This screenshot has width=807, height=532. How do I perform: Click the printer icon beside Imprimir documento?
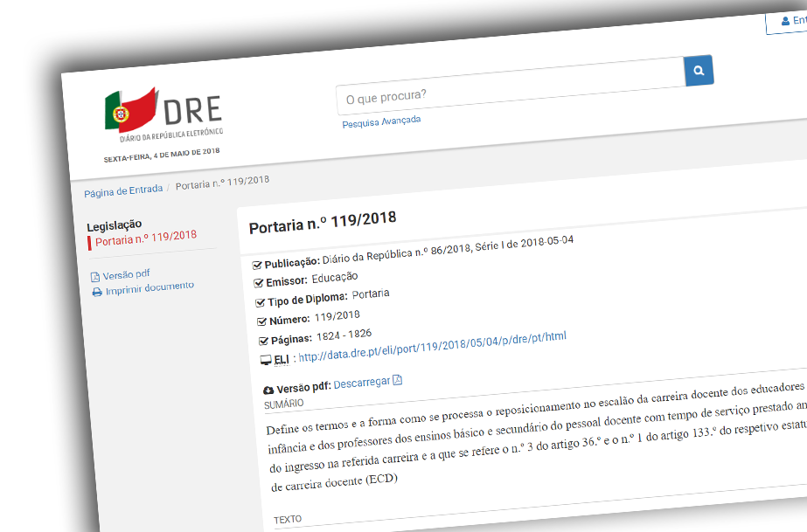[97, 292]
